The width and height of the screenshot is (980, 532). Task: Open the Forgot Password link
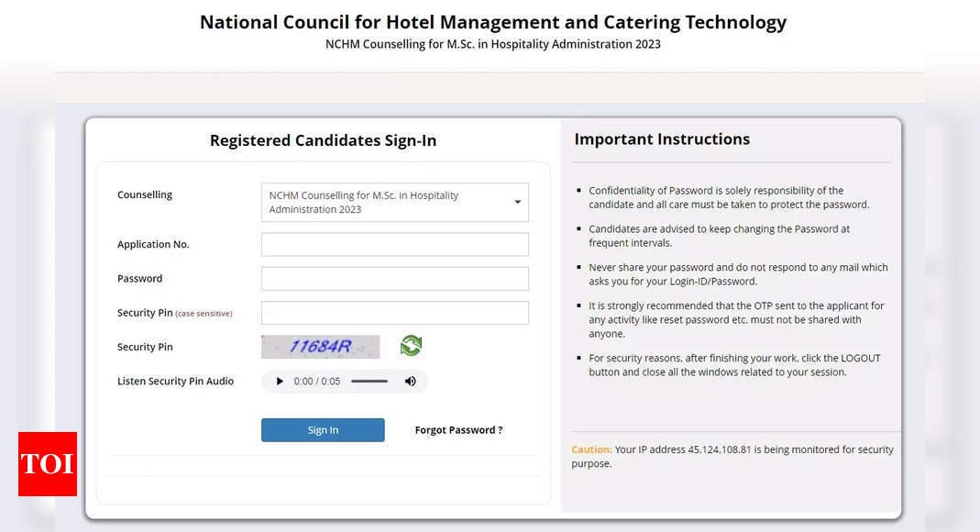(458, 430)
